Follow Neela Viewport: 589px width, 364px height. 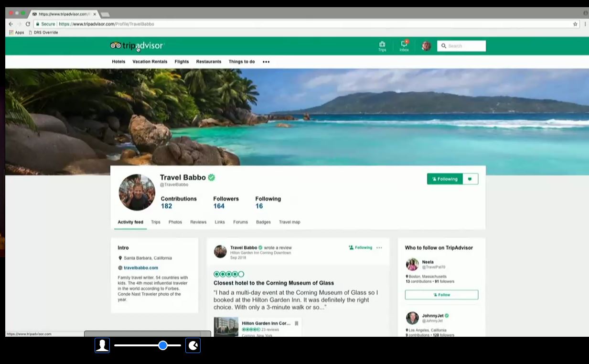click(x=441, y=295)
